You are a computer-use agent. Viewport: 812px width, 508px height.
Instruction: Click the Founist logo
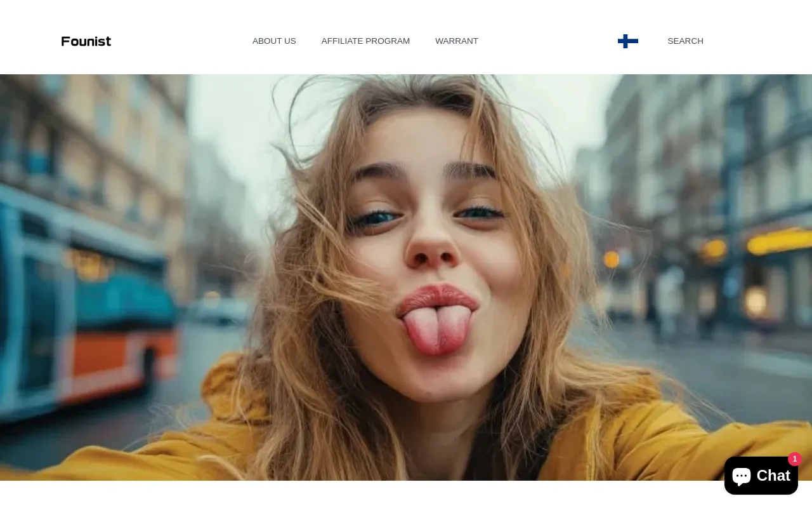coord(86,41)
